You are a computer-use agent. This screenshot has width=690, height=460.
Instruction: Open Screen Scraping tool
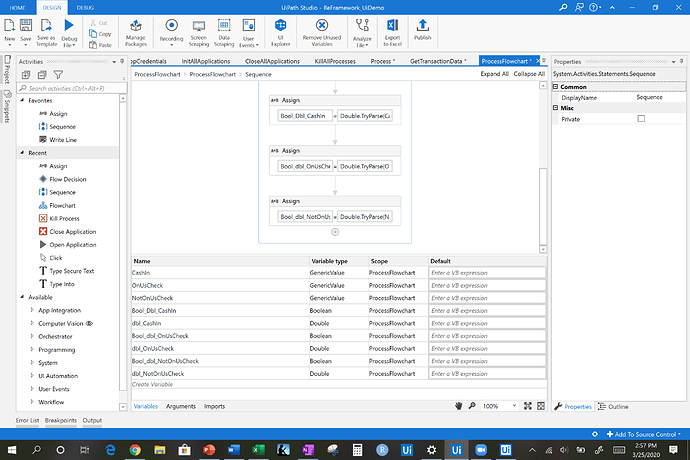tap(198, 33)
